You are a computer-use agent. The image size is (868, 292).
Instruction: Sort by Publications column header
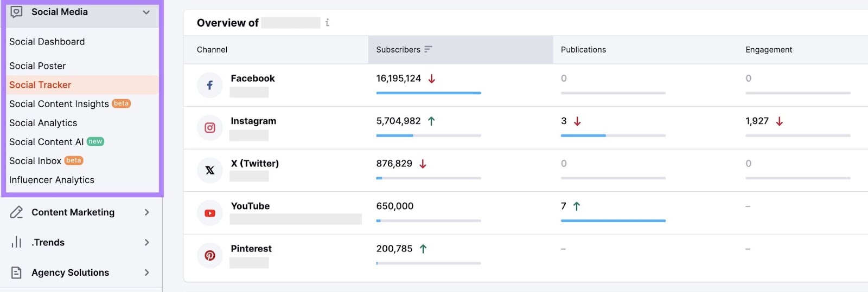pos(583,50)
